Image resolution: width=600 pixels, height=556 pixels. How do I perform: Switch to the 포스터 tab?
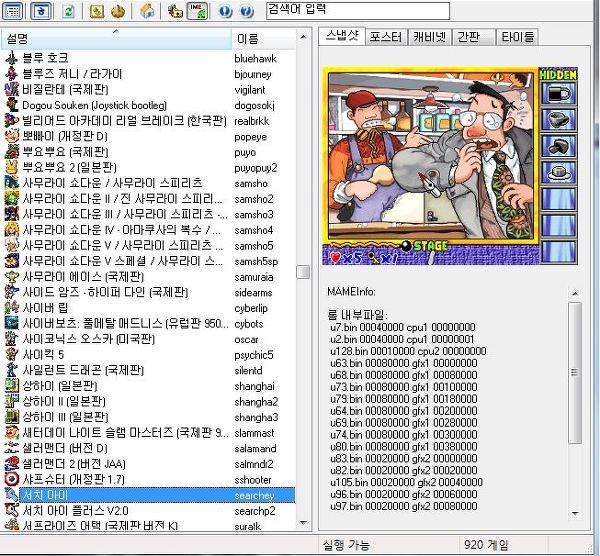coord(386,37)
